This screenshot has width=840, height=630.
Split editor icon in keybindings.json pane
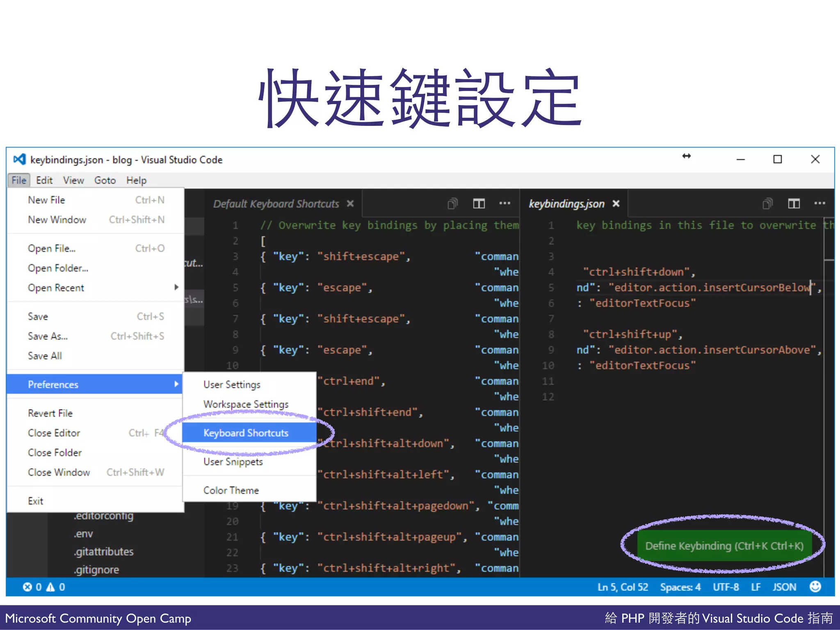(x=794, y=203)
